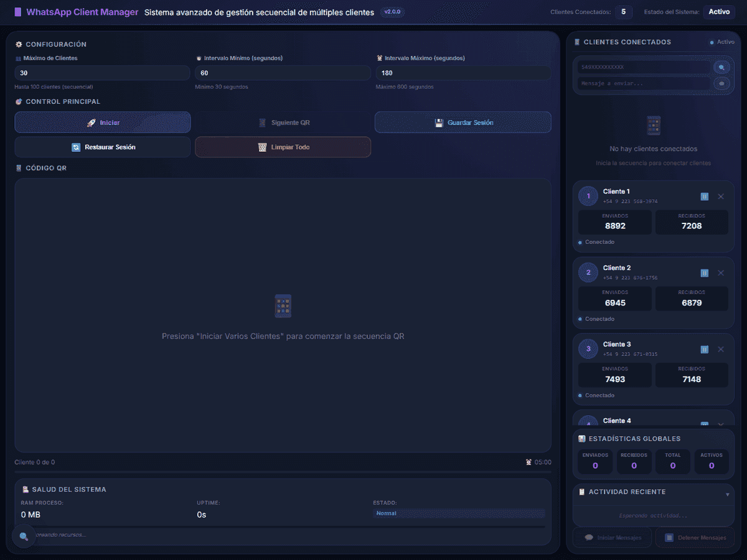The image size is (747, 560).
Task: Click the Iniciar rocket button
Action: [103, 123]
